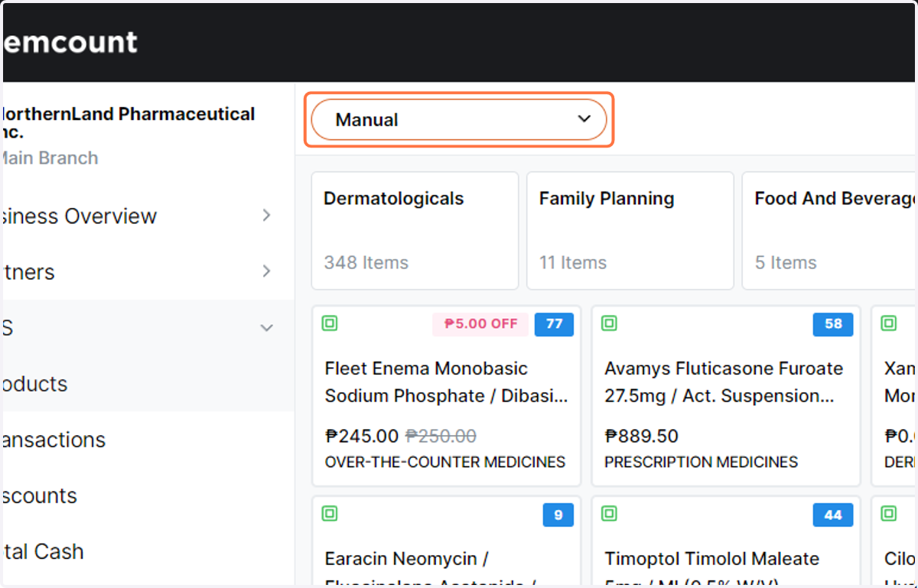918x588 pixels.
Task: Click stock badge 9 on Earacin card
Action: click(x=558, y=515)
